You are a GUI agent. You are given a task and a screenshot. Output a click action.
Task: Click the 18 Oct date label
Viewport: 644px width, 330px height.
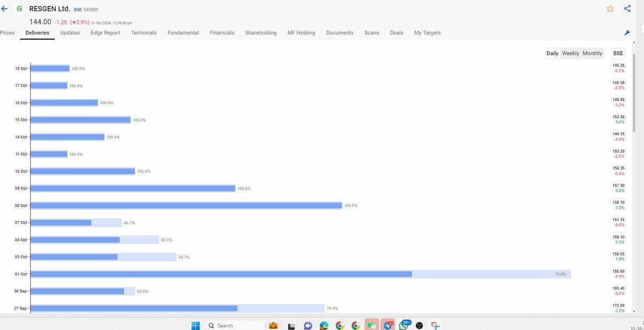click(x=21, y=69)
